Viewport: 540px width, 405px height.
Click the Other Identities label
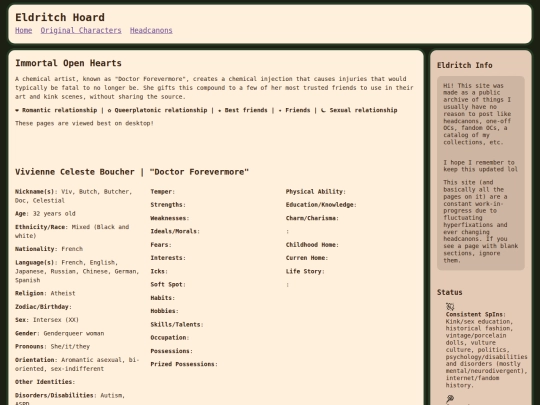[x=45, y=382]
